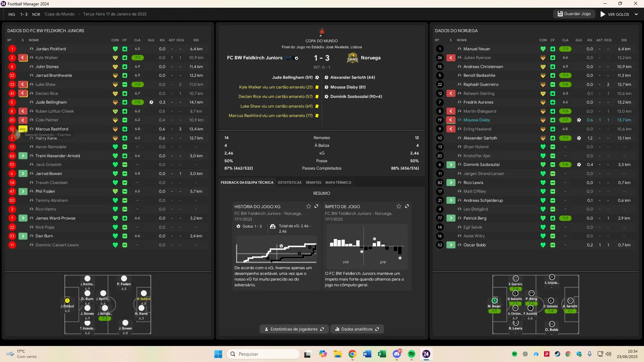644x362 pixels.
Task: Select the J. Pickford pitch marker
Action: [x=67, y=301]
